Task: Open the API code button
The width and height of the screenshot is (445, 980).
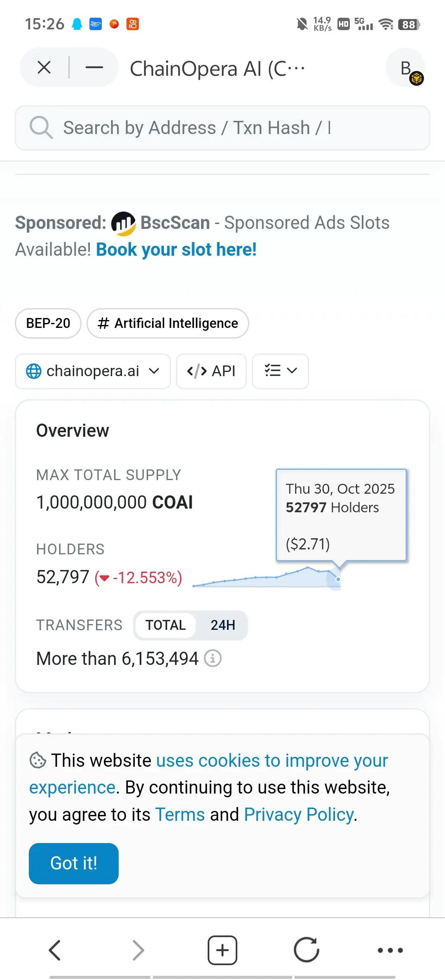Action: coord(211,371)
